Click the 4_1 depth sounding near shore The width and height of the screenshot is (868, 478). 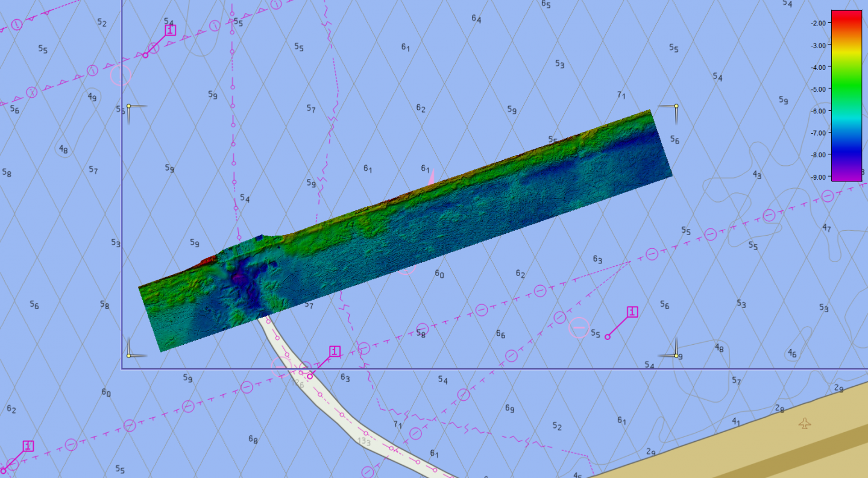point(736,421)
